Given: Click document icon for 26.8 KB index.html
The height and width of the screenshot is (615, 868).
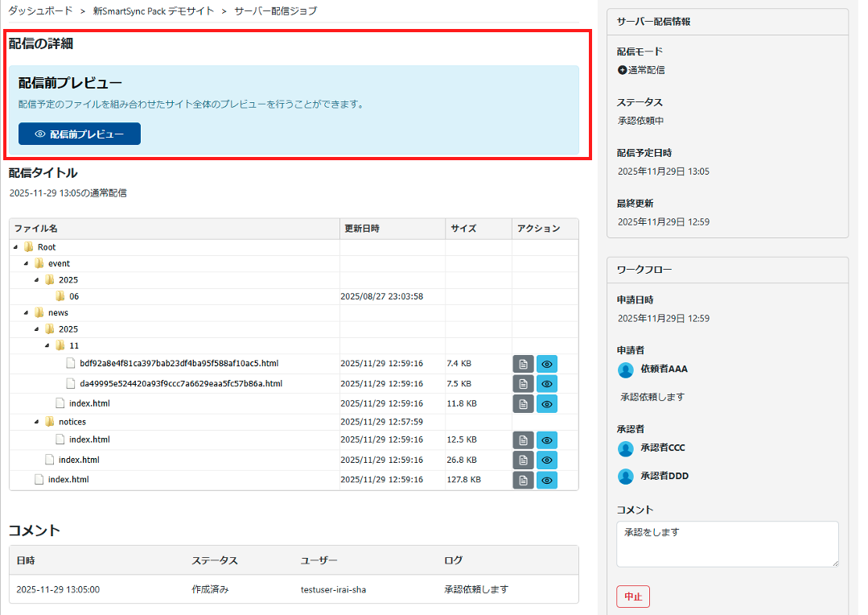Looking at the screenshot, I should (523, 460).
